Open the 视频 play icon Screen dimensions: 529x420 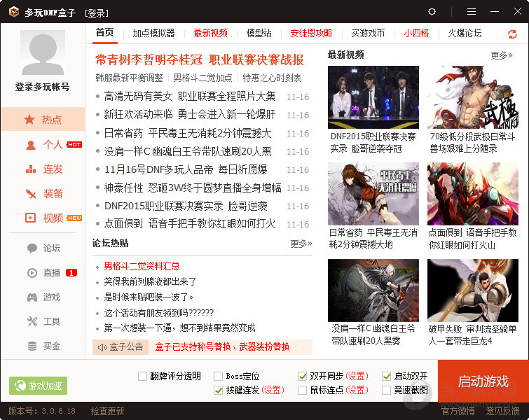point(31,218)
